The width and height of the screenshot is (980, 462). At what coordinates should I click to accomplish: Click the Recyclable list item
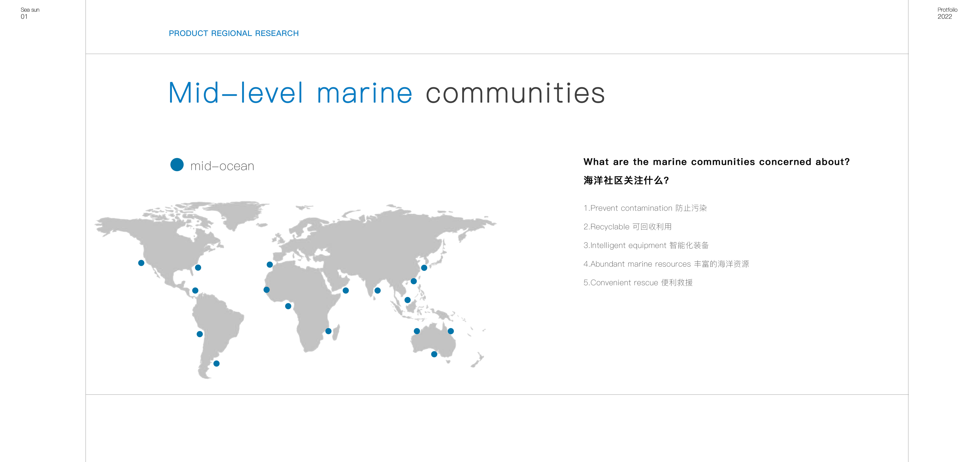(627, 227)
